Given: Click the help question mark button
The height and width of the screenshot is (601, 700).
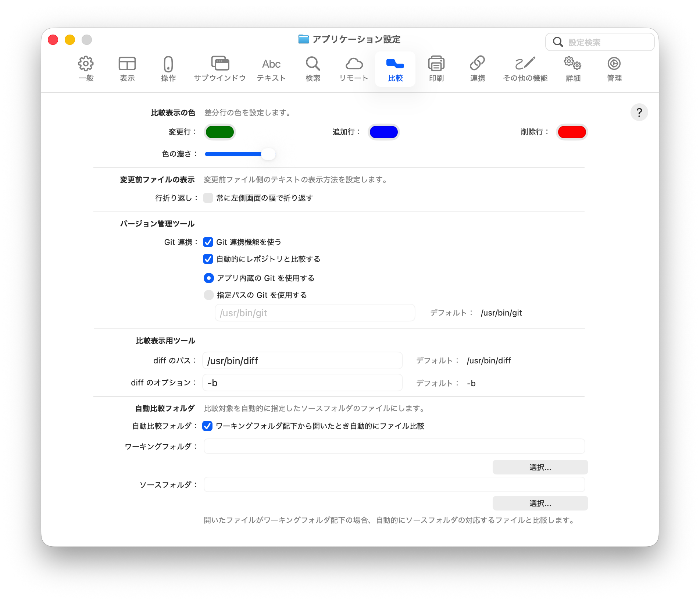Looking at the screenshot, I should tap(639, 112).
